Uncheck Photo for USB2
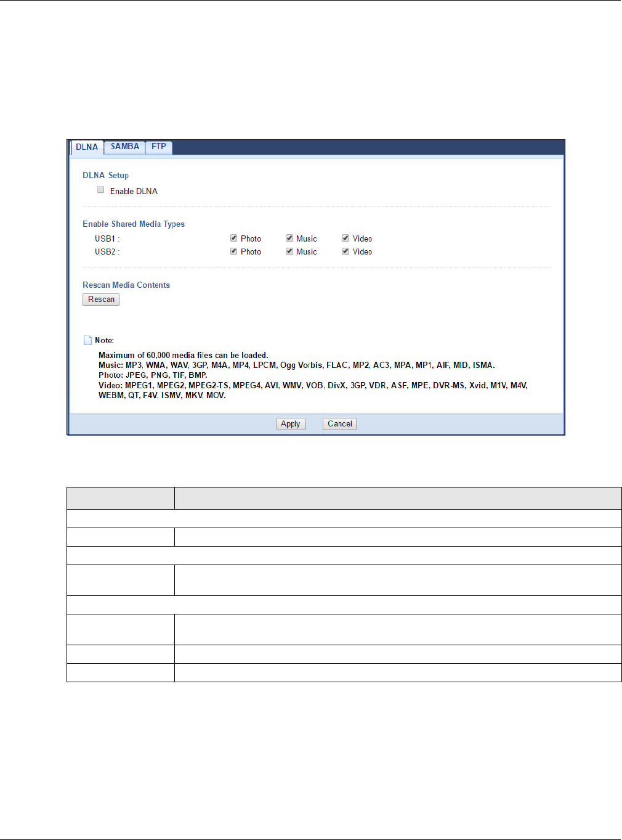This screenshot has height=840, width=622. 234,251
